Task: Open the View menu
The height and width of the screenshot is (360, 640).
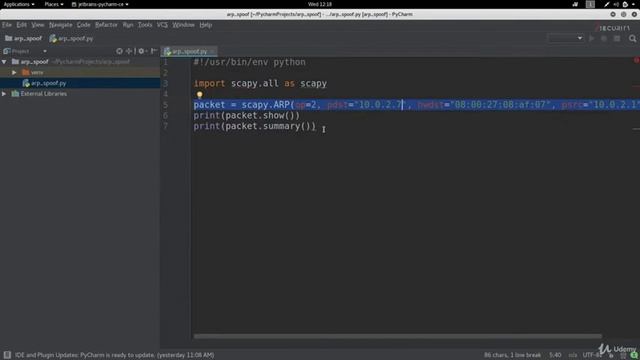Action: click(x=38, y=25)
